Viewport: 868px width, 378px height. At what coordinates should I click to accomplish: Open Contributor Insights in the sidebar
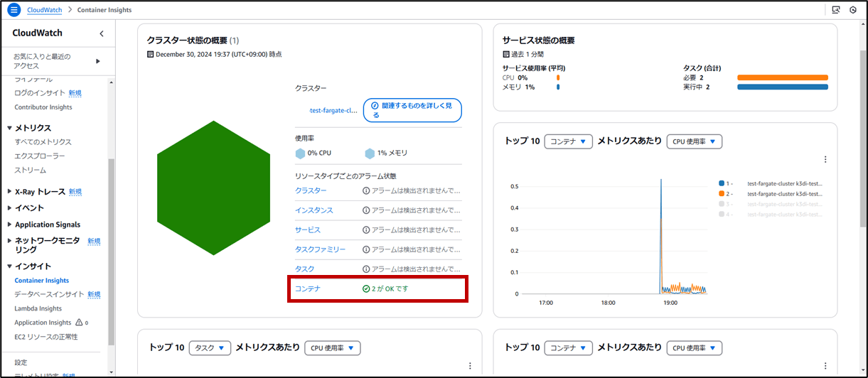pos(43,107)
